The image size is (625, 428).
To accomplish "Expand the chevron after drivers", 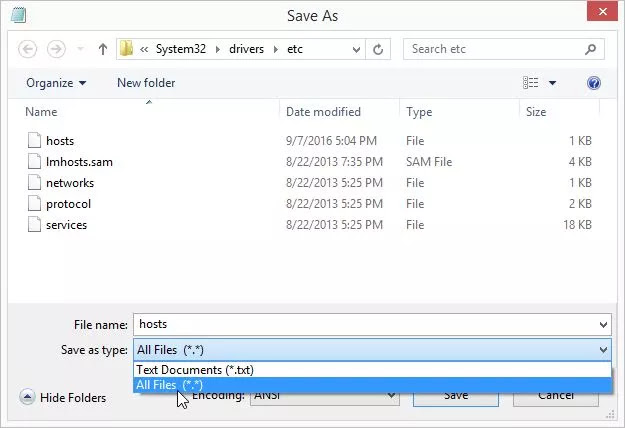I will pyautogui.click(x=275, y=49).
